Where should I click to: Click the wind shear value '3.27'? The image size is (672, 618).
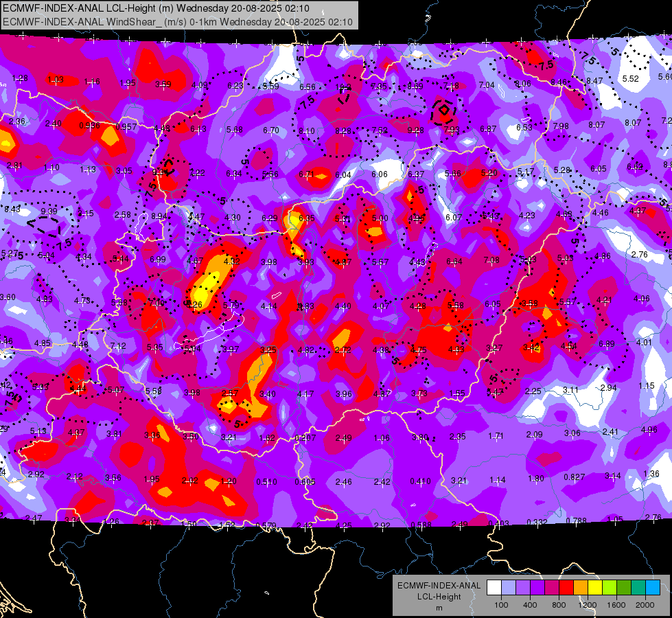(494, 348)
